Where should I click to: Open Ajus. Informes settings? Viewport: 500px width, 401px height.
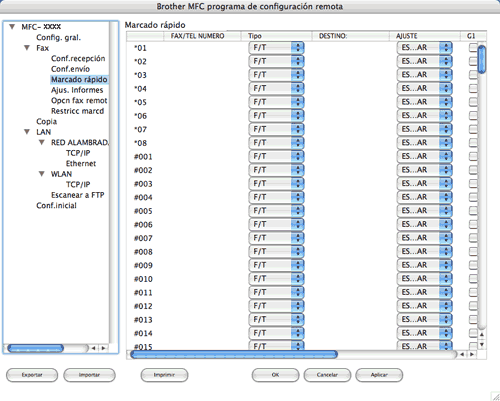(x=77, y=90)
